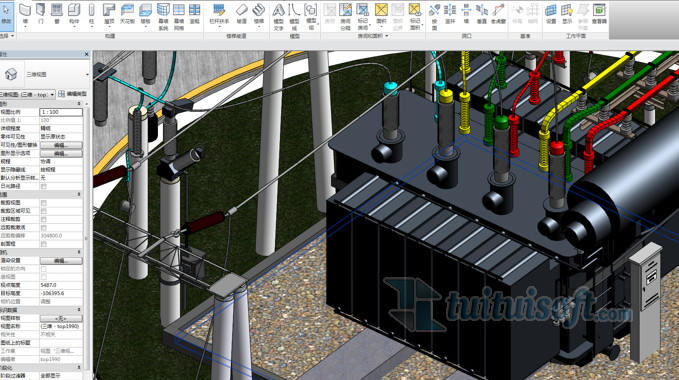679x380 pixels.
Task: Enable the Crop View (裁剪视图) checkbox
Action: coord(44,203)
